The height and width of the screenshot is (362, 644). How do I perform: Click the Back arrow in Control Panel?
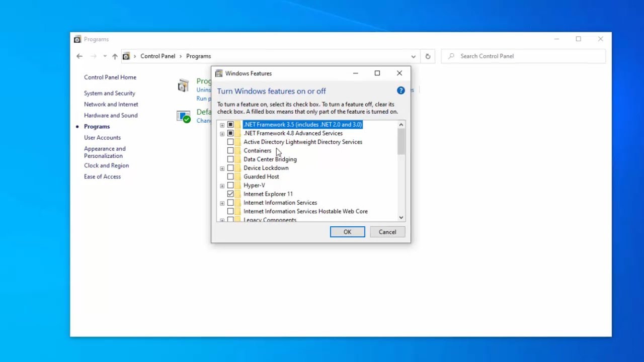point(79,56)
